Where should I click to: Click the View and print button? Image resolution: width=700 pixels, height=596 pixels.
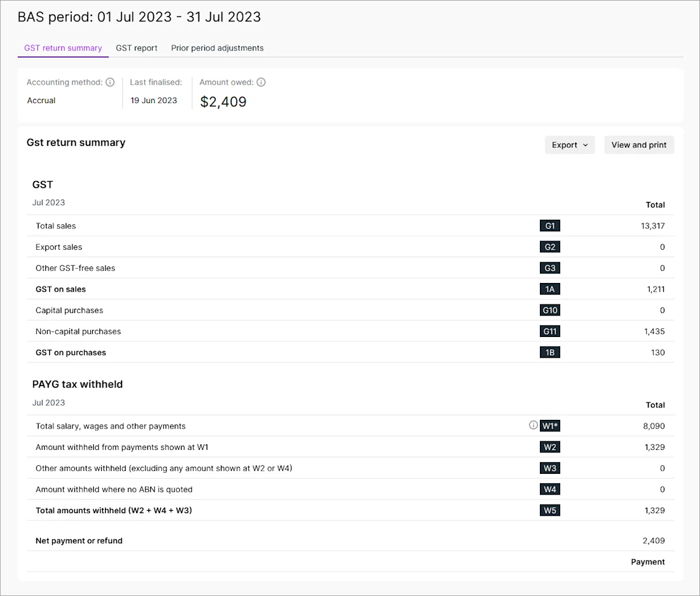pos(639,145)
